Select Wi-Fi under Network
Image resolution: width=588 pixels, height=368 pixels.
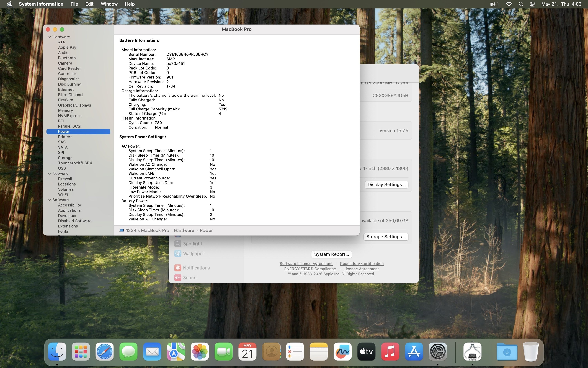(x=63, y=195)
